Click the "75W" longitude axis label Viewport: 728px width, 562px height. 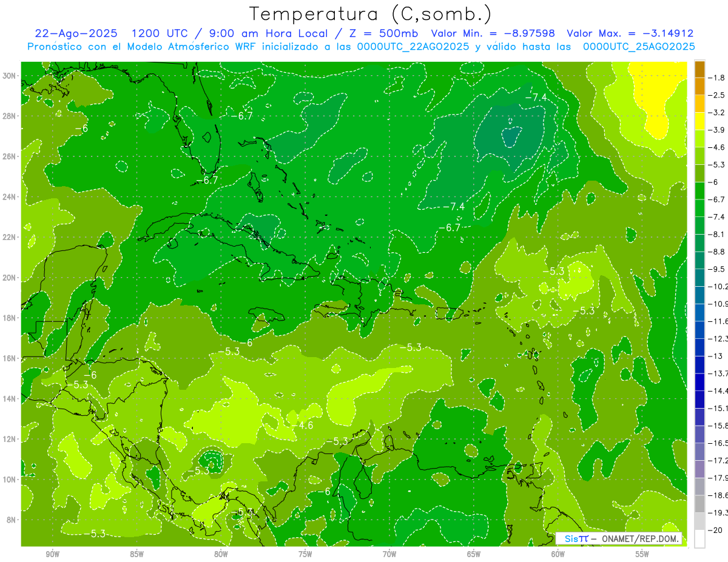pos(305,554)
